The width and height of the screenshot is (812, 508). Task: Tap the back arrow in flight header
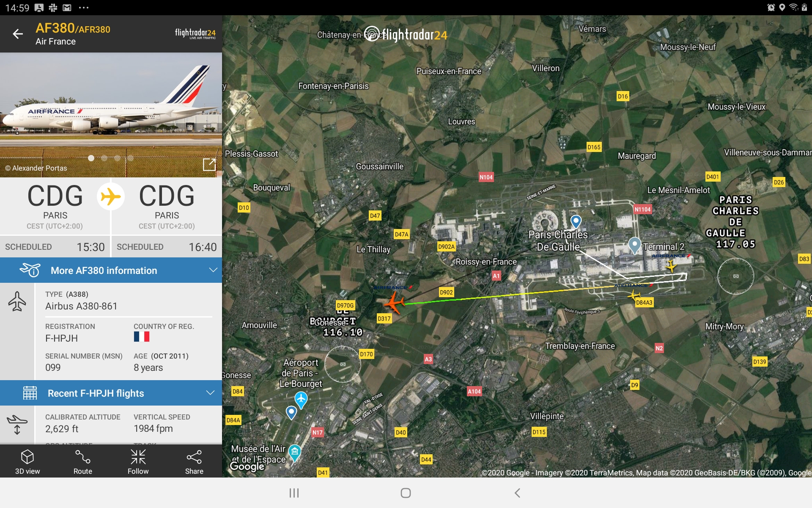(18, 34)
